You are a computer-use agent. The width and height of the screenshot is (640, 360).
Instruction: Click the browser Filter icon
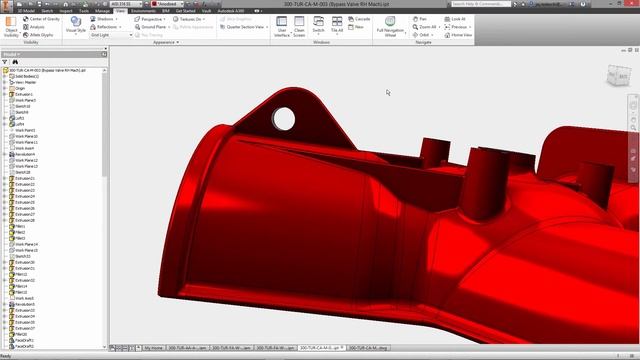point(5,62)
